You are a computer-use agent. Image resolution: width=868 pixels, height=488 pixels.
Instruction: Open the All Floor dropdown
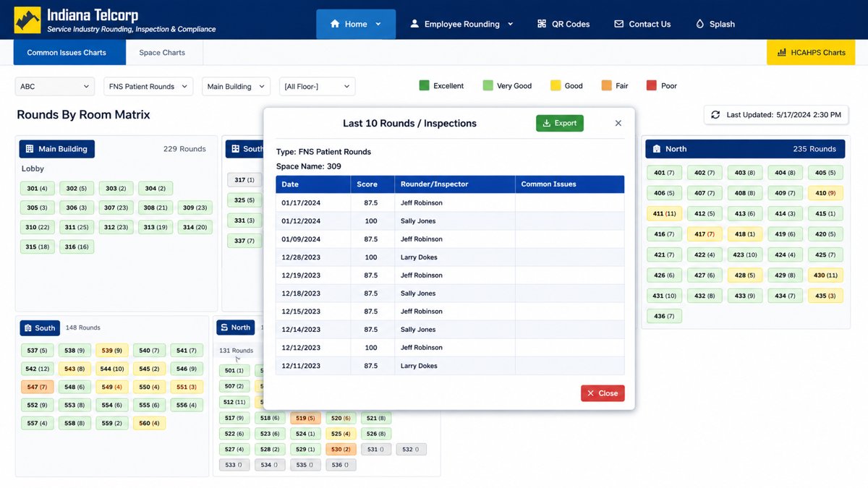pyautogui.click(x=317, y=87)
